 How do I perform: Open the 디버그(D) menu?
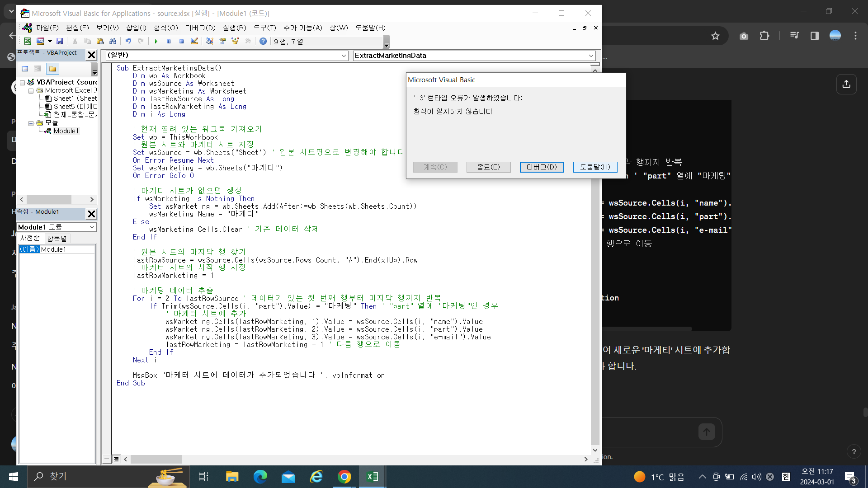[200, 28]
